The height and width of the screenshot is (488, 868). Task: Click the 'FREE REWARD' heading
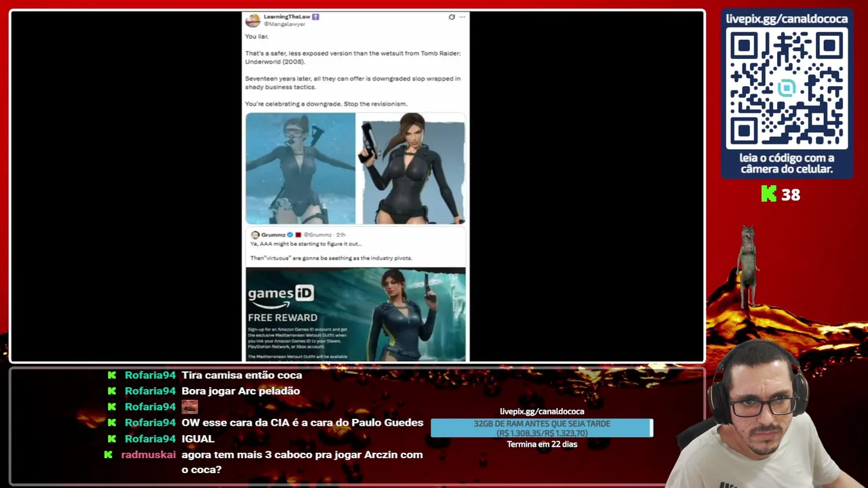tap(283, 317)
